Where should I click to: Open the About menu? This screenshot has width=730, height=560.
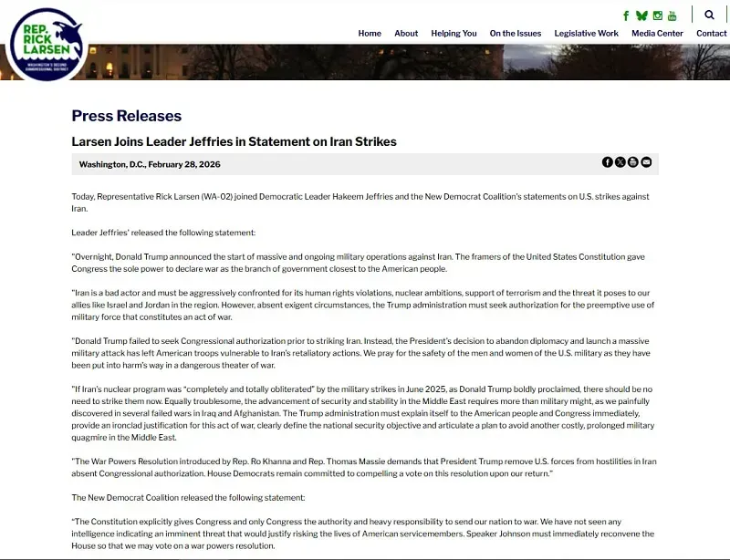coord(406,34)
